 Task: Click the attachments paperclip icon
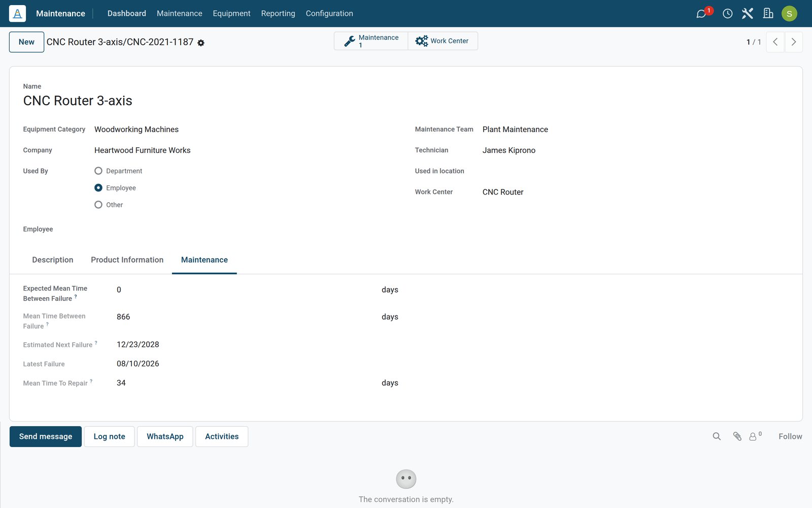(737, 436)
